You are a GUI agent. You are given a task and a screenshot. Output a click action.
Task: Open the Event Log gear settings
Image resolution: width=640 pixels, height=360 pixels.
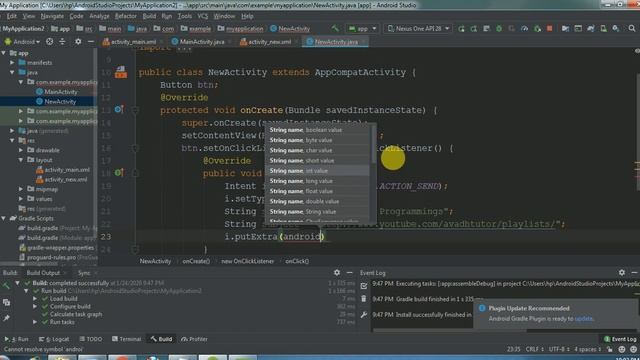(622, 272)
